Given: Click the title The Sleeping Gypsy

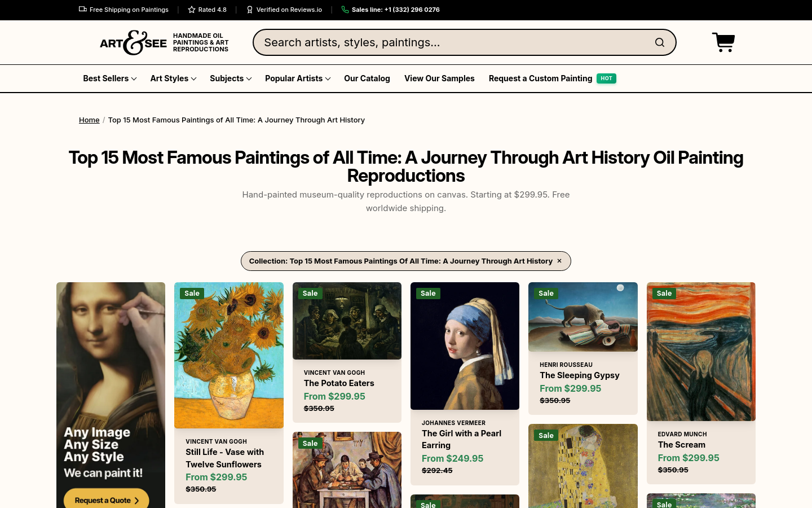Looking at the screenshot, I should point(580,375).
